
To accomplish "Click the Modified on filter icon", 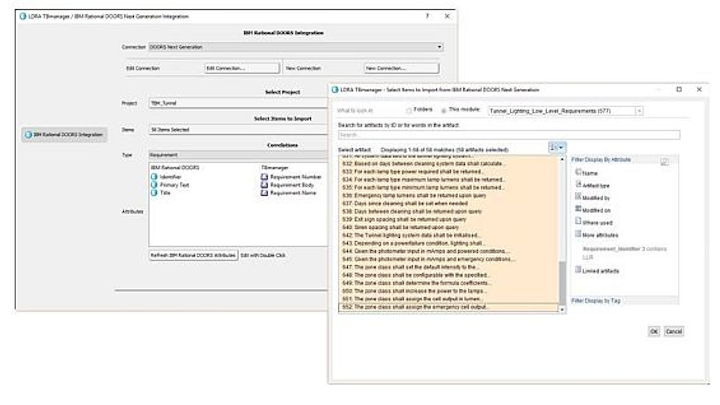I will tap(578, 209).
